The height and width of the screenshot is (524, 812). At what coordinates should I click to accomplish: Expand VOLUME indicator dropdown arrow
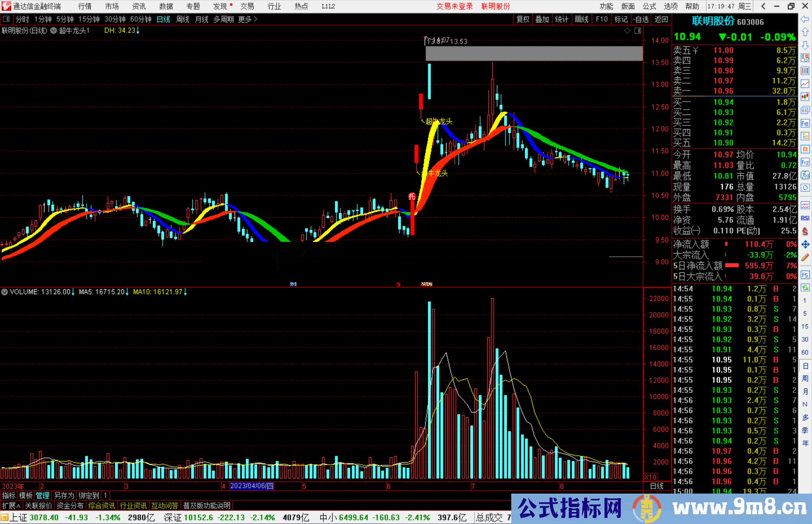(x=5, y=292)
